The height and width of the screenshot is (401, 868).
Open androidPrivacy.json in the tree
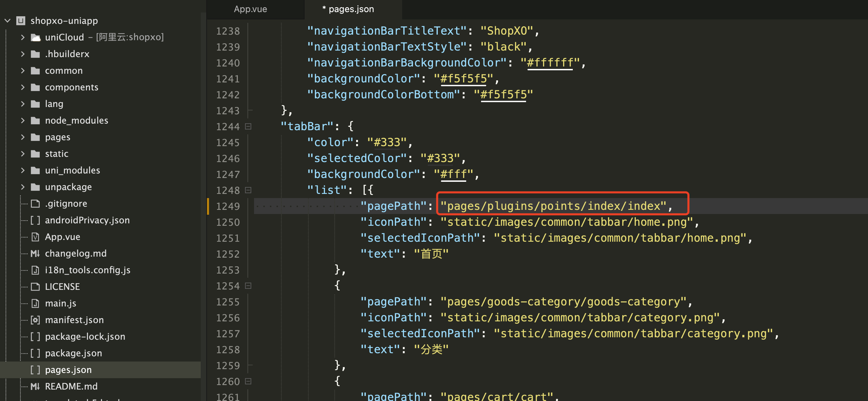point(87,220)
